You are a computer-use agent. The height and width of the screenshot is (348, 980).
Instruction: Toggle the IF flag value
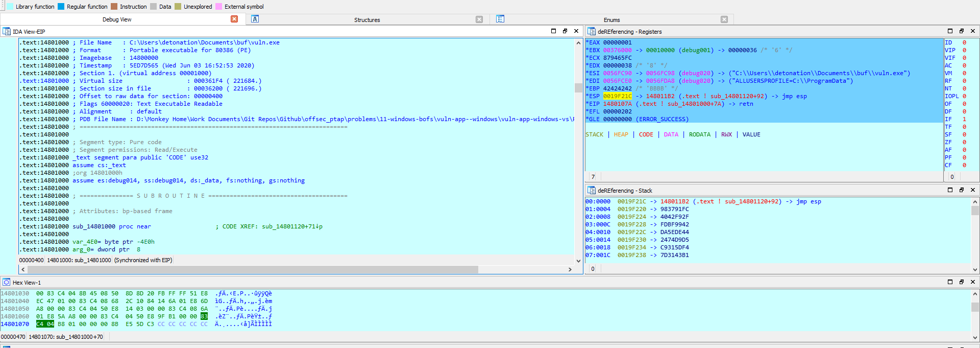pos(964,119)
